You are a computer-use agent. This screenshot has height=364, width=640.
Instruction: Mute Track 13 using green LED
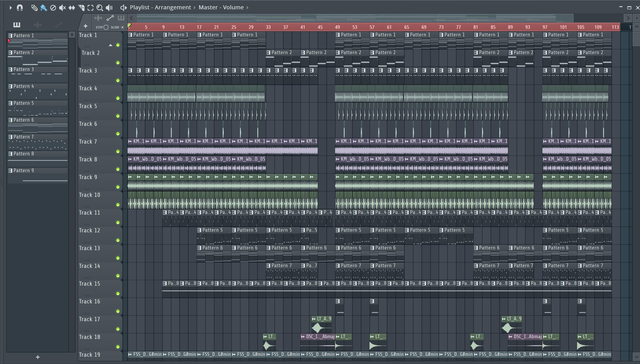(x=118, y=258)
